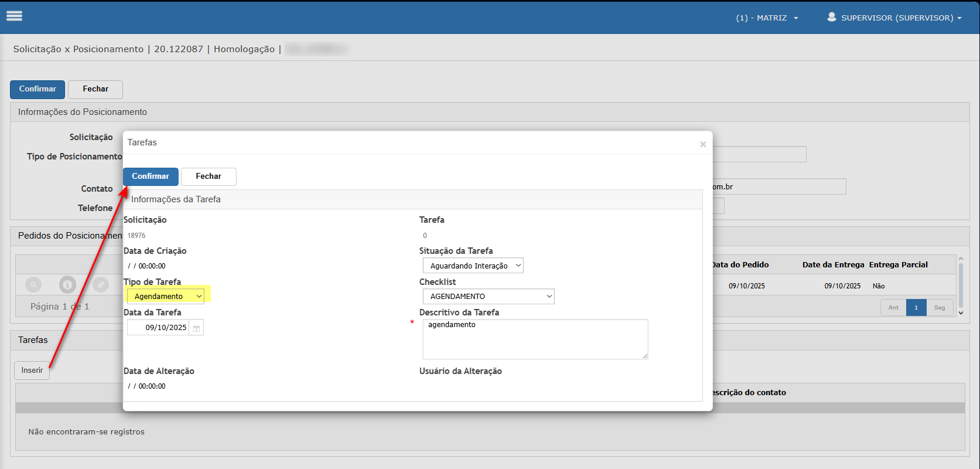
Task: Expand the Tipo de Tarefa dropdown
Action: pos(166,297)
